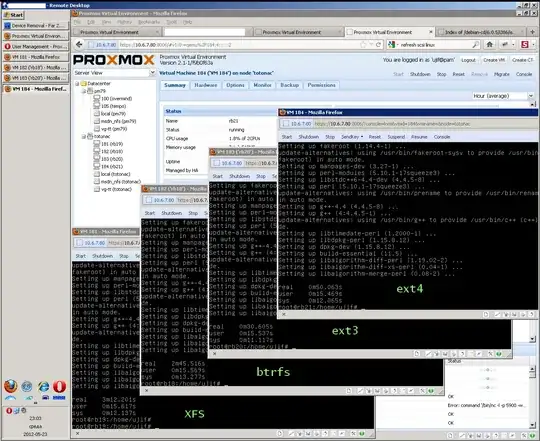Click the bookmark star icon
Viewport: 540px width, 441px height.
pos(363,44)
